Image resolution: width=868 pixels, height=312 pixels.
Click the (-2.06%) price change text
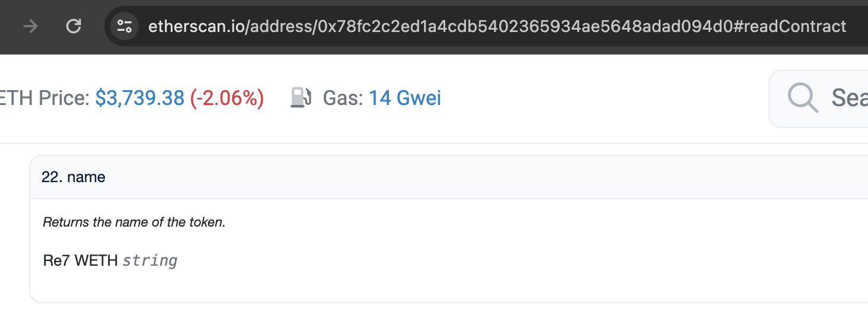point(226,98)
